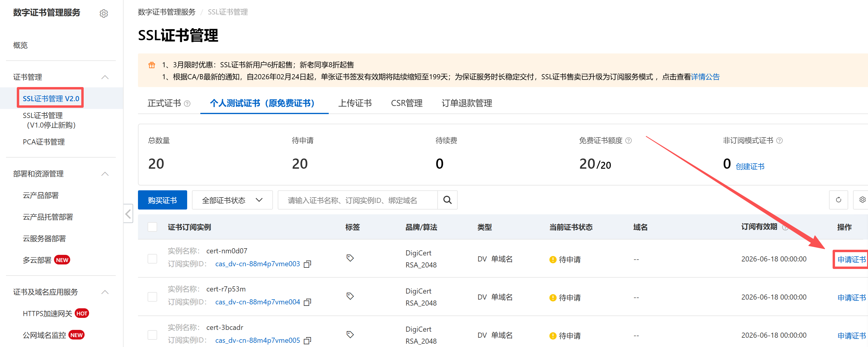This screenshot has height=347, width=868.
Task: Open instance link cas_dv-cn-88m4p7vme003
Action: click(x=257, y=264)
